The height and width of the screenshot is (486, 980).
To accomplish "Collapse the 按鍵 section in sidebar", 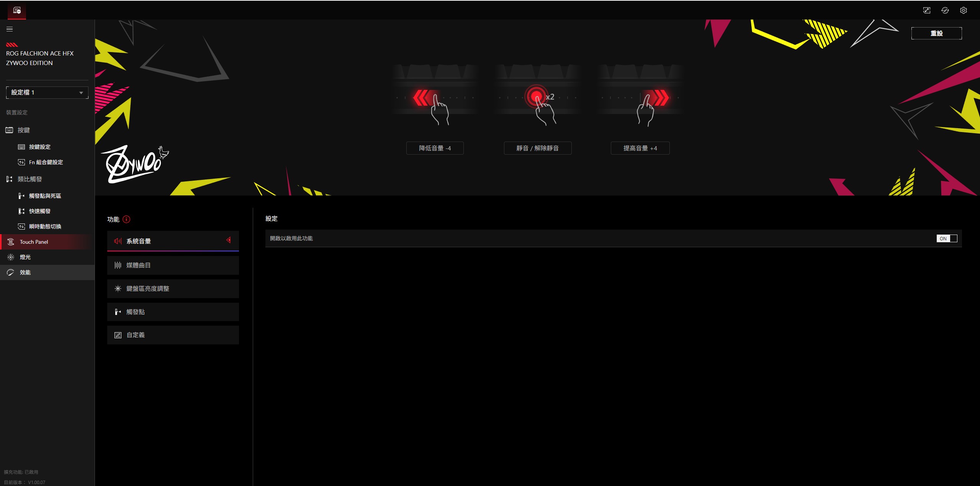I will pyautogui.click(x=23, y=130).
